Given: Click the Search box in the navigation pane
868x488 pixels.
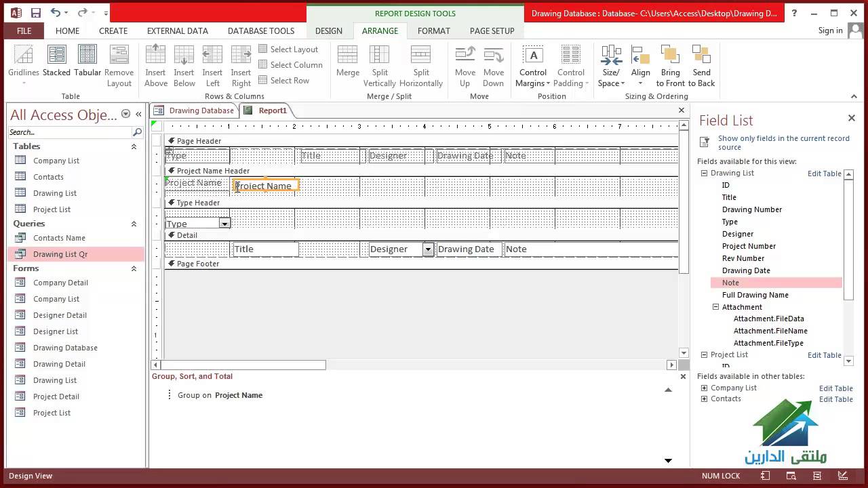Looking at the screenshot, I should point(68,131).
